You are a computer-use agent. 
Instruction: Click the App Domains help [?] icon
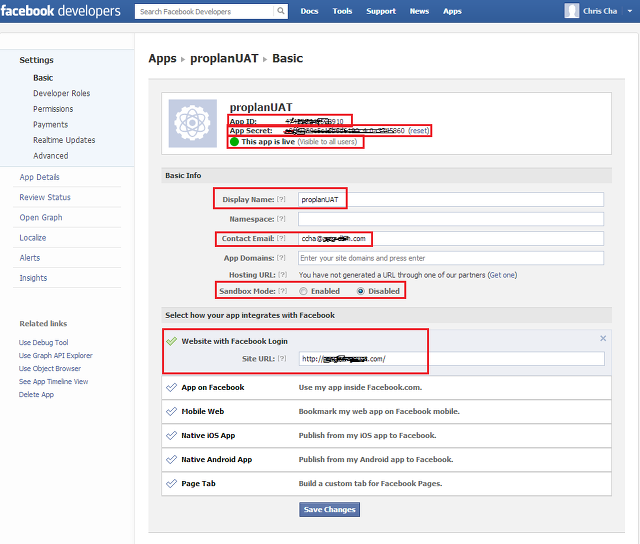[x=281, y=258]
